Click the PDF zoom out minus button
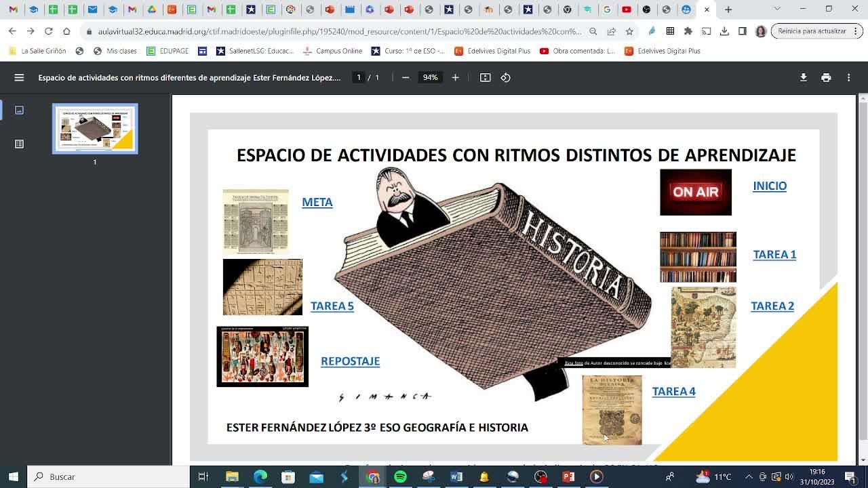 pyautogui.click(x=406, y=77)
